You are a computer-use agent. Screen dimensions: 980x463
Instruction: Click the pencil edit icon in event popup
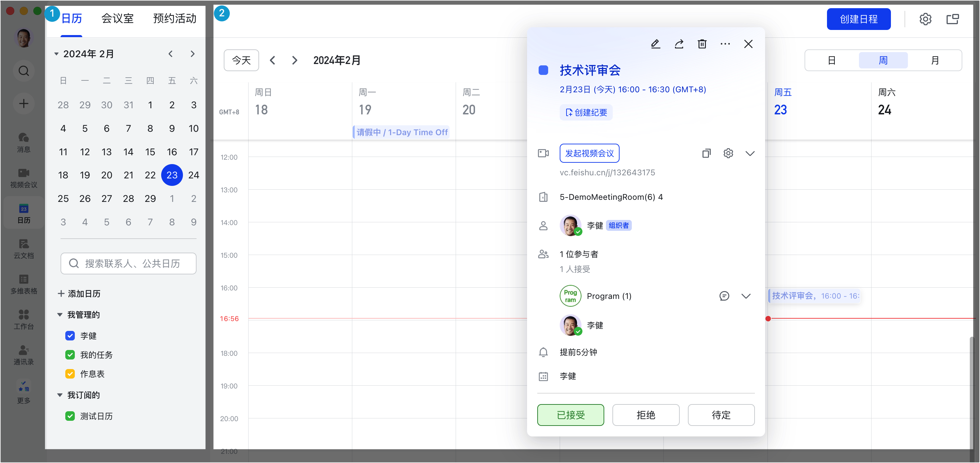(x=655, y=44)
